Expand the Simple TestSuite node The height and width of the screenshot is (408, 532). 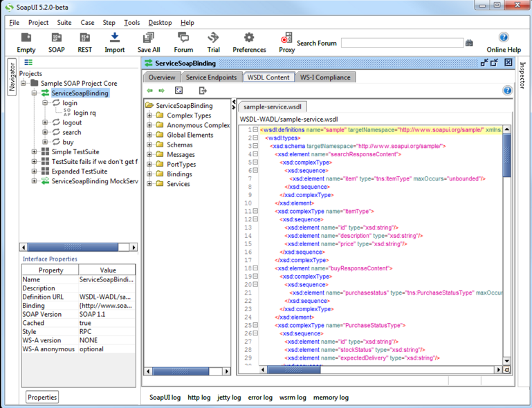[35, 152]
